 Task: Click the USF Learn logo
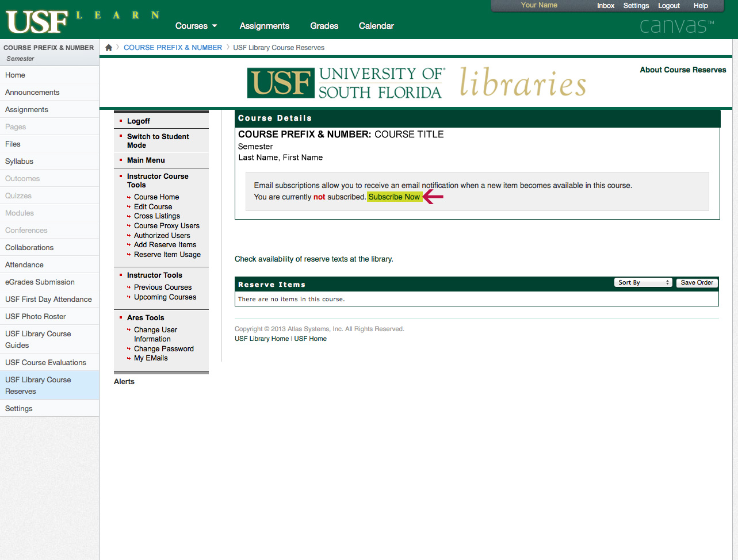[x=83, y=21]
